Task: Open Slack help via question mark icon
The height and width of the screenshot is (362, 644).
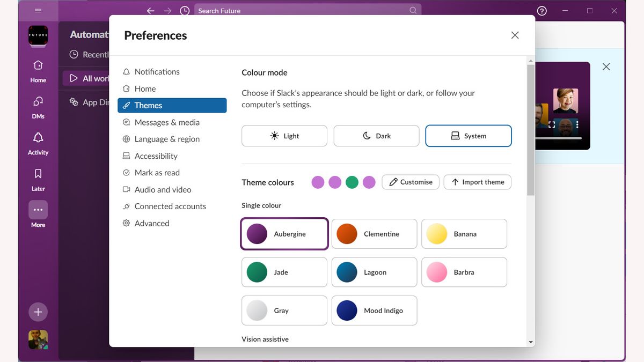Action: coord(541,10)
